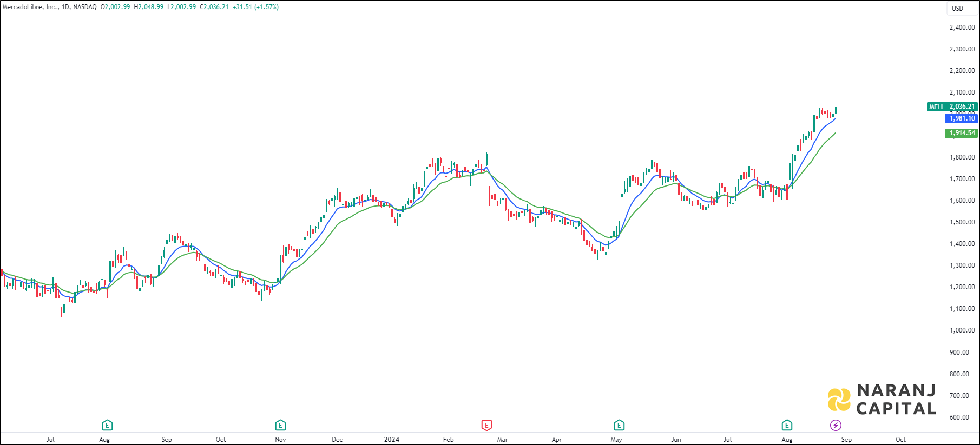
Task: Click the earnings marker near August 2023
Action: pyautogui.click(x=107, y=425)
